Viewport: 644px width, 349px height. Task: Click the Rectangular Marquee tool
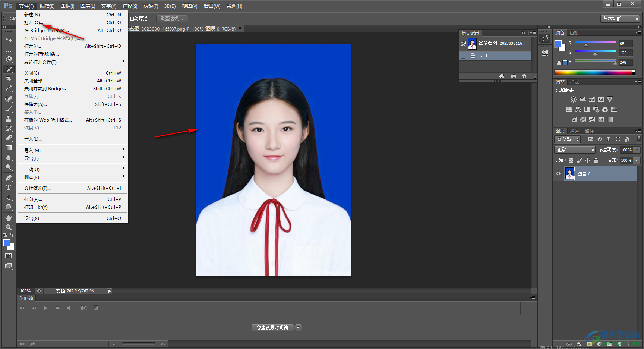click(8, 49)
